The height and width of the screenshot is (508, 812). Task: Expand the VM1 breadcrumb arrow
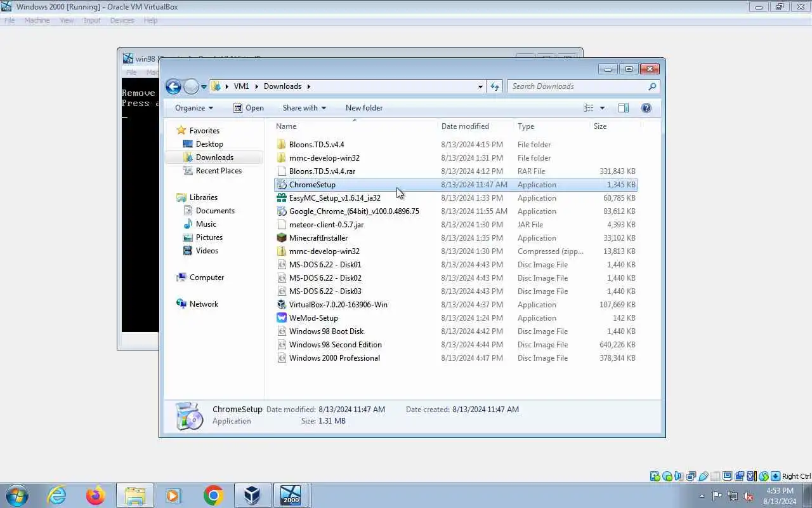pos(256,86)
